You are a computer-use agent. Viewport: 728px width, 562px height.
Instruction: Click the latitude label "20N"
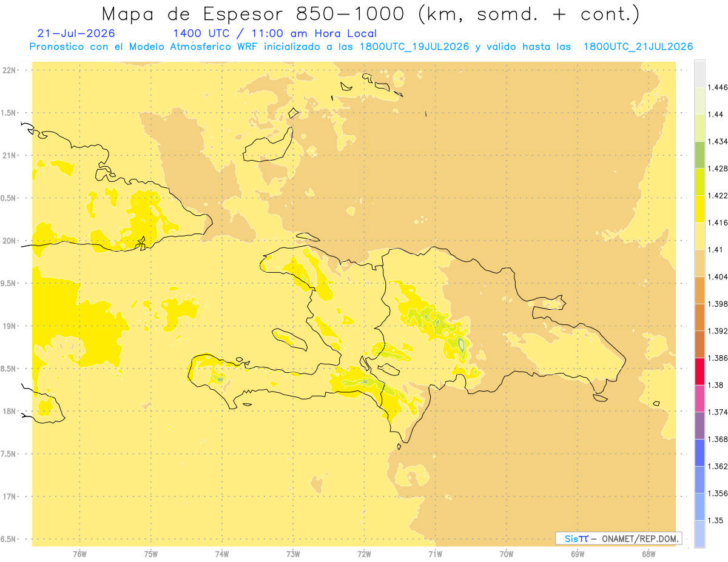click(8, 241)
